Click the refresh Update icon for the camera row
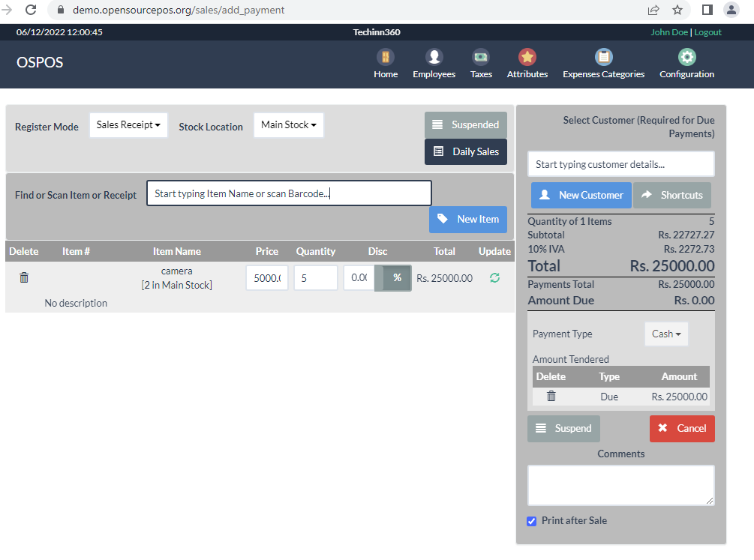 pos(494,277)
